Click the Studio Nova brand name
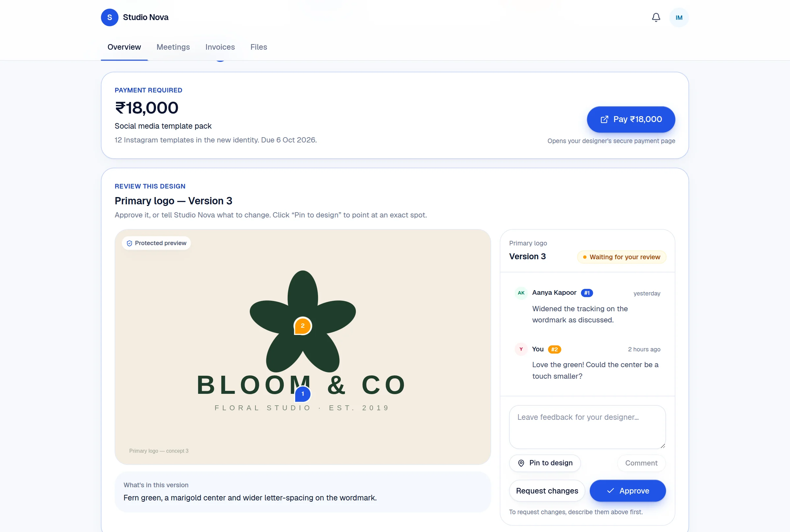 pyautogui.click(x=145, y=17)
